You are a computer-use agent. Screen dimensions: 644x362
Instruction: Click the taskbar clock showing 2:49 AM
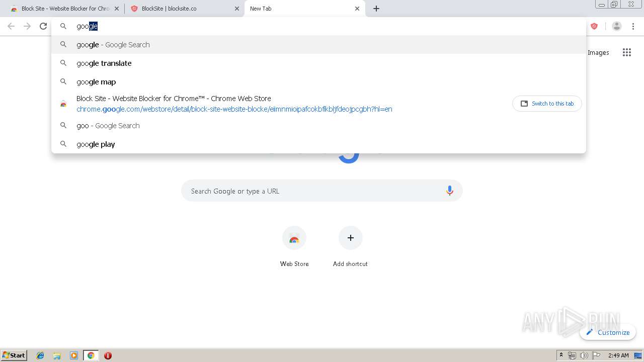618,355
